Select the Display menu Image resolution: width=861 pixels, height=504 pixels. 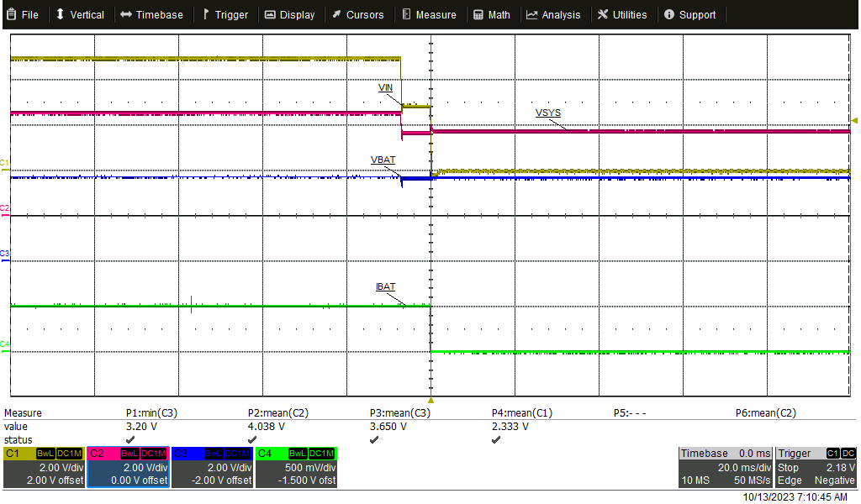[x=290, y=13]
